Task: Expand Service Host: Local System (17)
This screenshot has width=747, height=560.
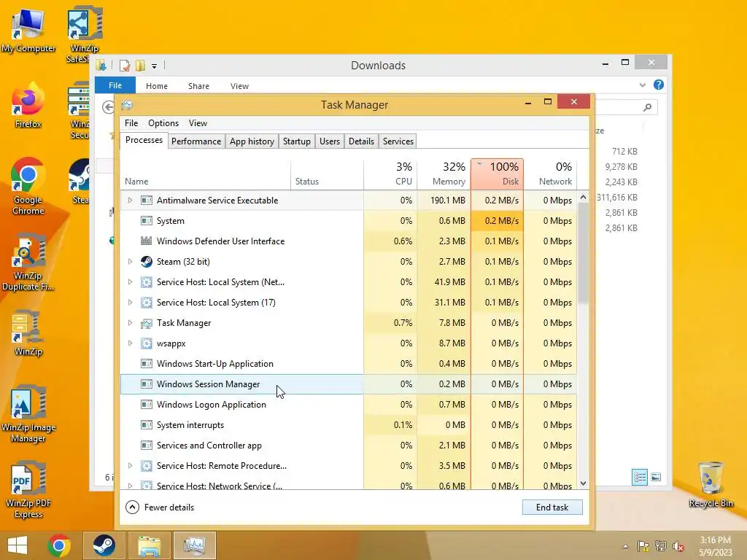Action: [x=130, y=303]
